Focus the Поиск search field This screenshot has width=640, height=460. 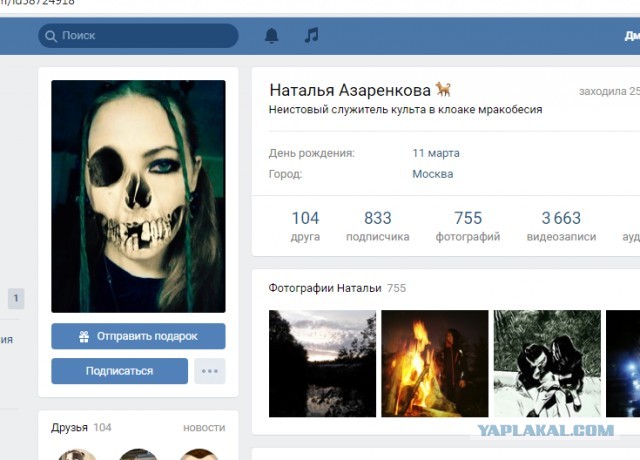point(138,36)
